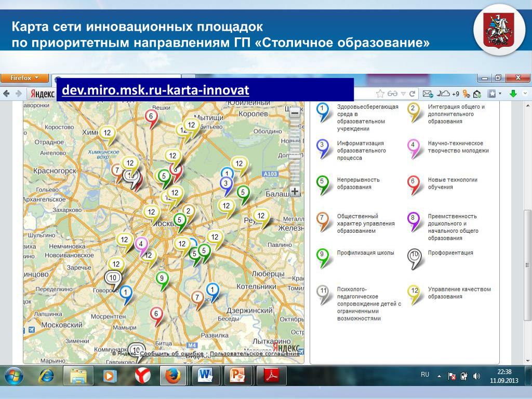Open Windows Media Player from taskbar
Image resolution: width=532 pixels, height=399 pixels.
click(110, 376)
